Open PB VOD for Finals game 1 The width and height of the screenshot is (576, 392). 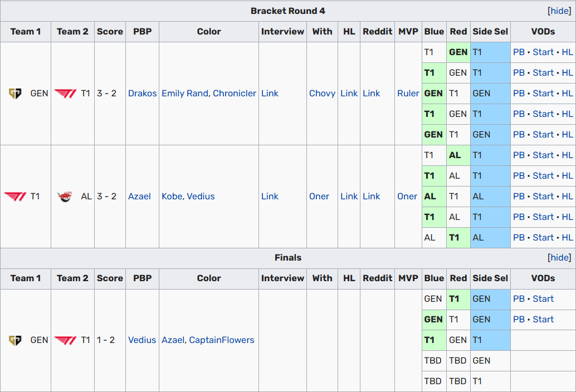[x=519, y=299]
